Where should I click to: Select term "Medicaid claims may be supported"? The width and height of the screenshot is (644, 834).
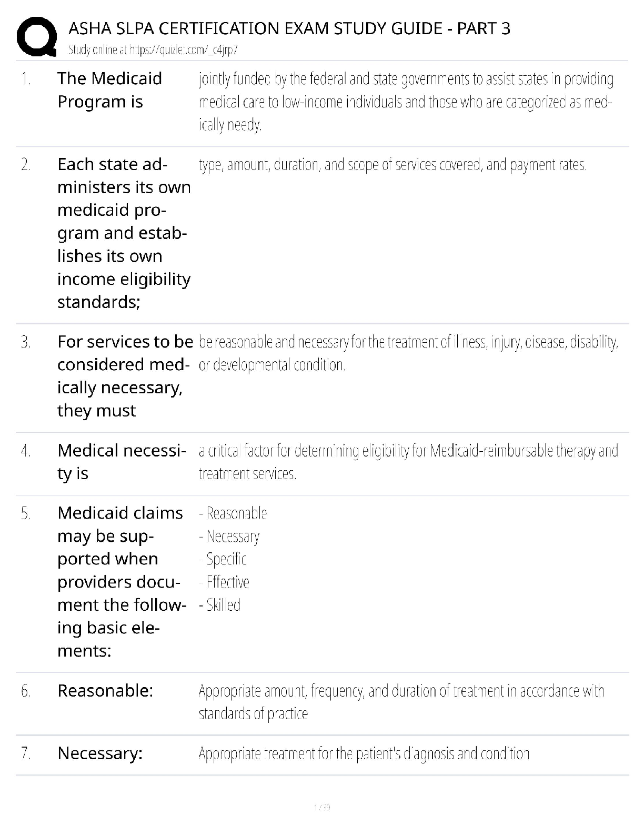pos(121,581)
